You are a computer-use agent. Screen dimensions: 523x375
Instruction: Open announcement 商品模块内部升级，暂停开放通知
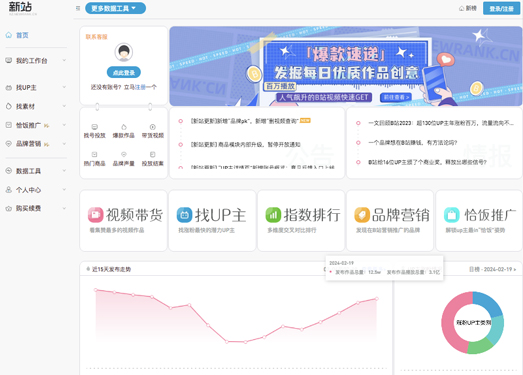245,144
